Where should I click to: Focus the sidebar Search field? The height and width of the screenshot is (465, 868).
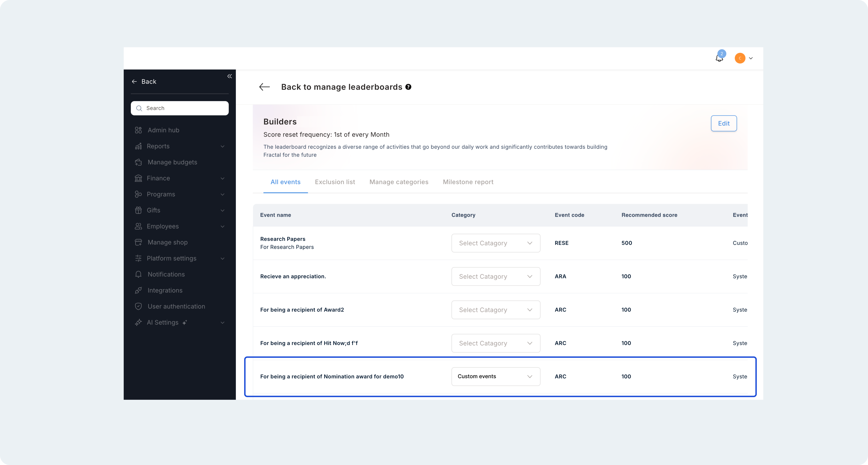click(x=180, y=108)
